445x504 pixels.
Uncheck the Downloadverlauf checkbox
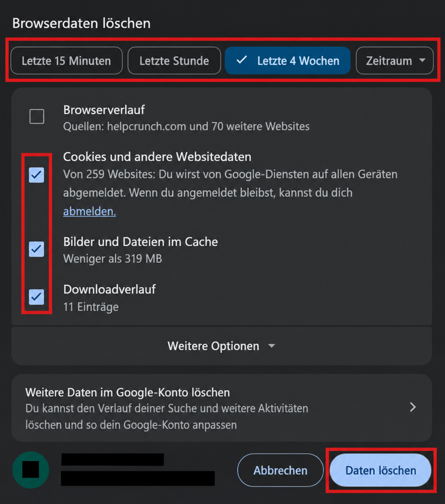37,297
